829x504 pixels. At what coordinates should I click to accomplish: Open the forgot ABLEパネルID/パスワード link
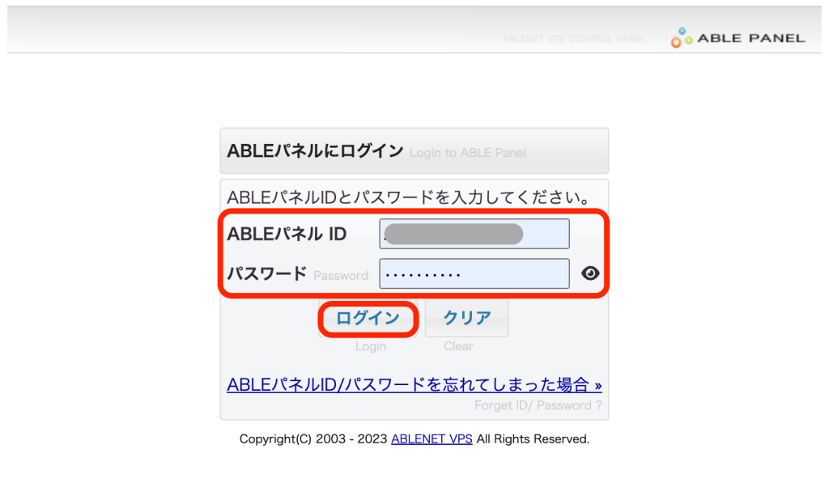(414, 384)
